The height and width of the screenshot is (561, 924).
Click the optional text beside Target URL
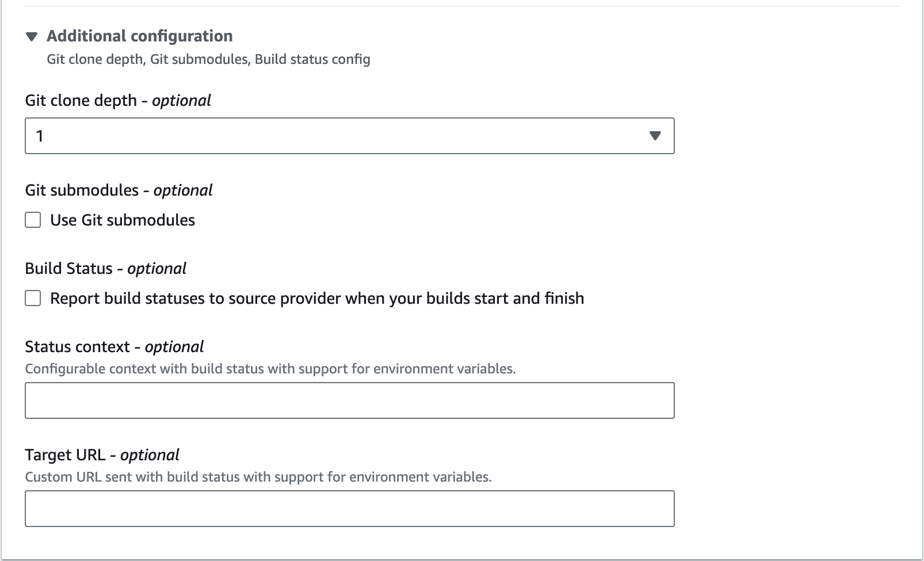[x=150, y=455]
